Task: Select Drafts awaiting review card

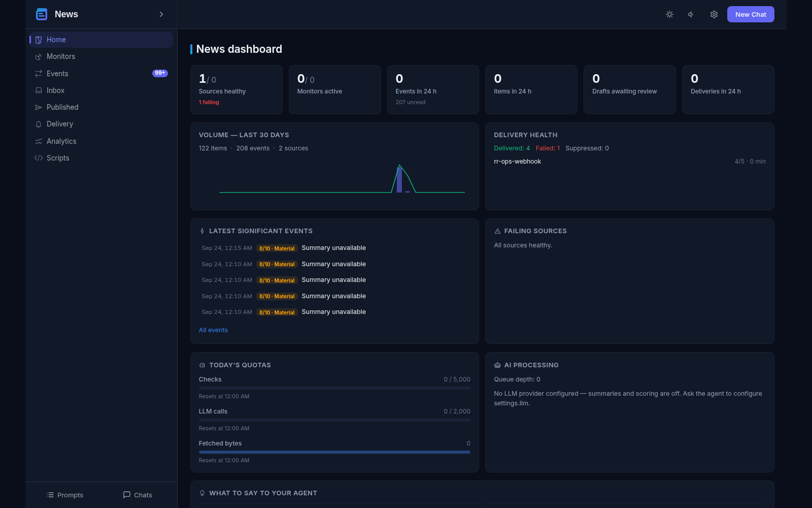Action: 630,89
